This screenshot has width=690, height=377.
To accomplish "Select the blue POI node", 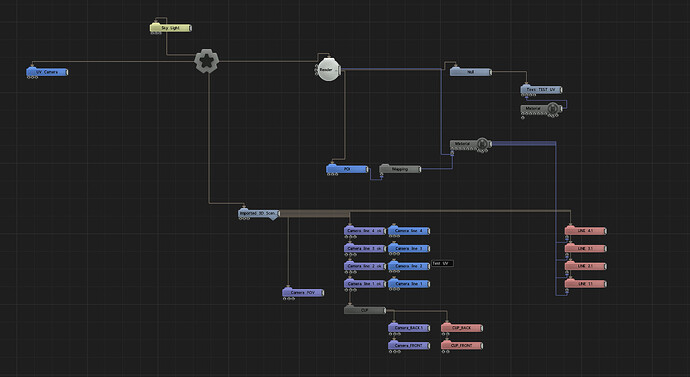I will pos(347,169).
